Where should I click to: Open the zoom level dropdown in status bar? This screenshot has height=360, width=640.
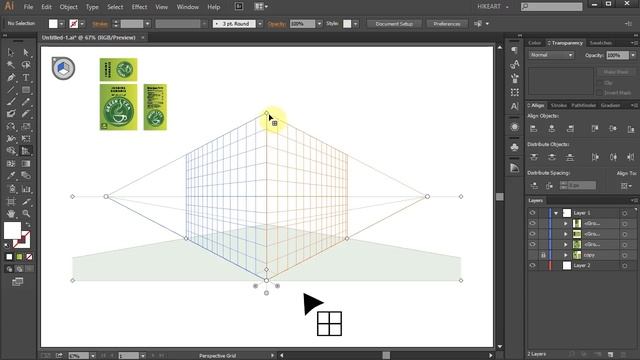click(93, 356)
